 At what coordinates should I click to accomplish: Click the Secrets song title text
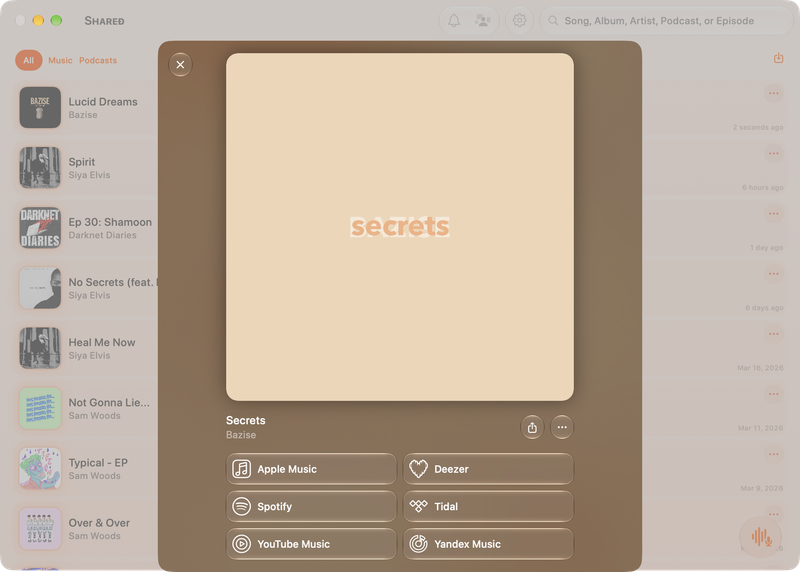coord(246,420)
